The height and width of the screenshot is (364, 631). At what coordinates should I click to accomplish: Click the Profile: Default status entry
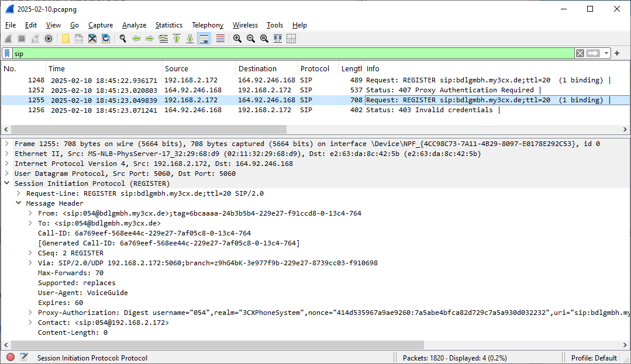(594, 358)
